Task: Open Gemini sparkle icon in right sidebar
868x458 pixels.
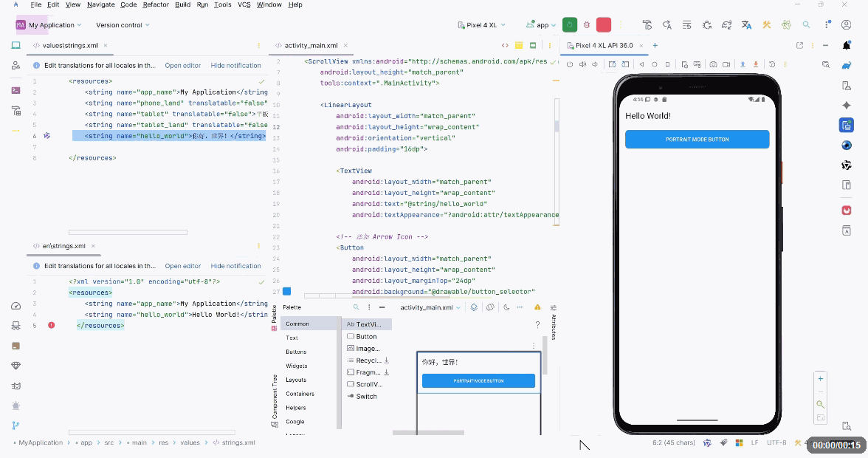Action: [x=846, y=105]
